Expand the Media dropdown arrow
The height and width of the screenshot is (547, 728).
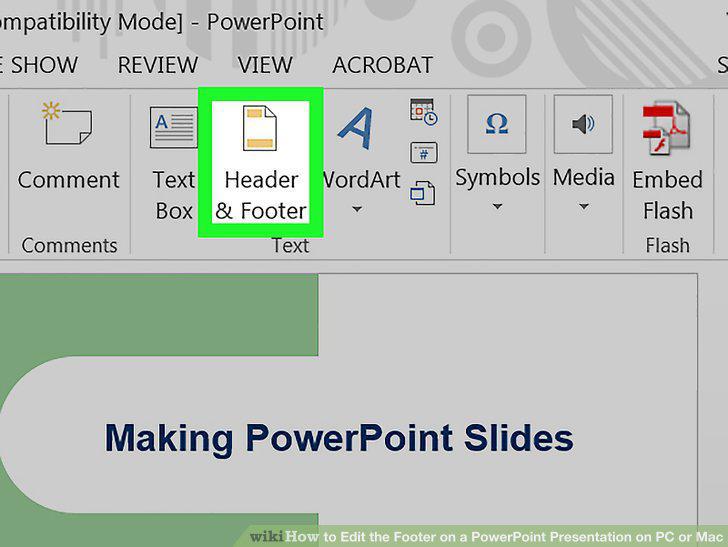point(584,206)
